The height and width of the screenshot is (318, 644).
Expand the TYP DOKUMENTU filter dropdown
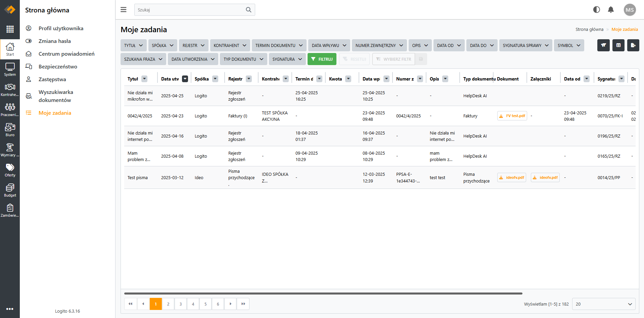coord(244,59)
